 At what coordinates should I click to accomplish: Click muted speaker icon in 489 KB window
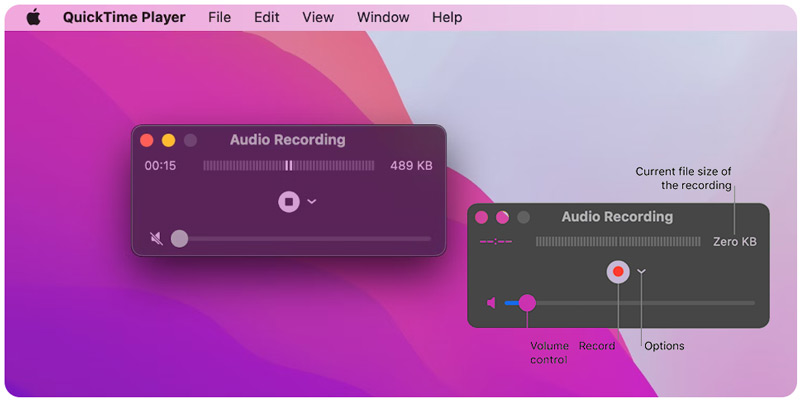click(x=157, y=238)
